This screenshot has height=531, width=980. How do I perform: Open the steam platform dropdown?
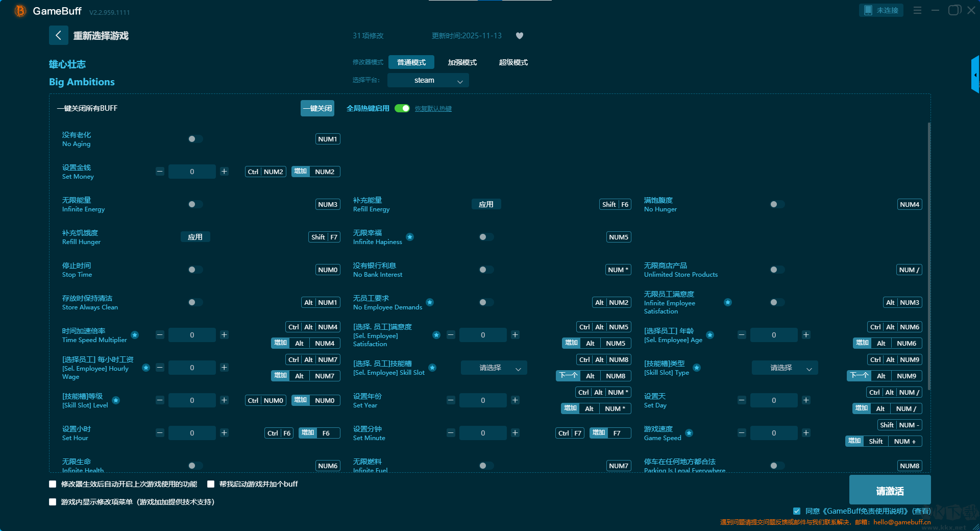[428, 80]
